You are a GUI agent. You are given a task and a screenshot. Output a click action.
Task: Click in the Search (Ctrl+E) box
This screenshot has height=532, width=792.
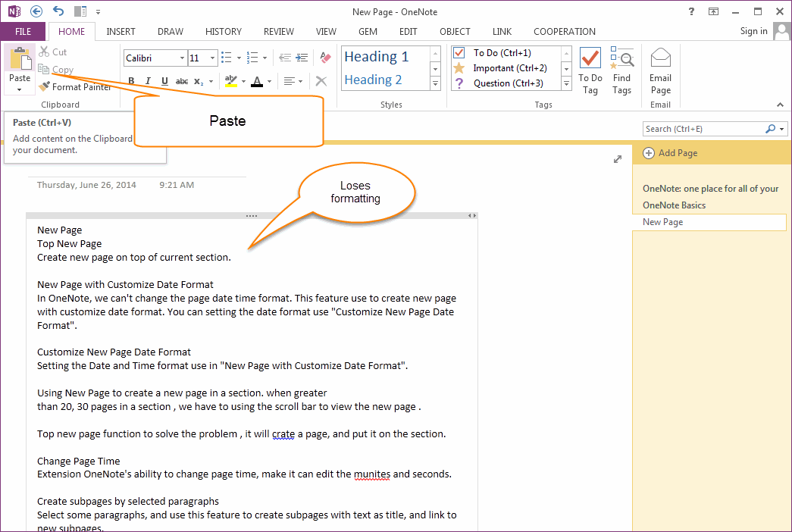tap(704, 129)
